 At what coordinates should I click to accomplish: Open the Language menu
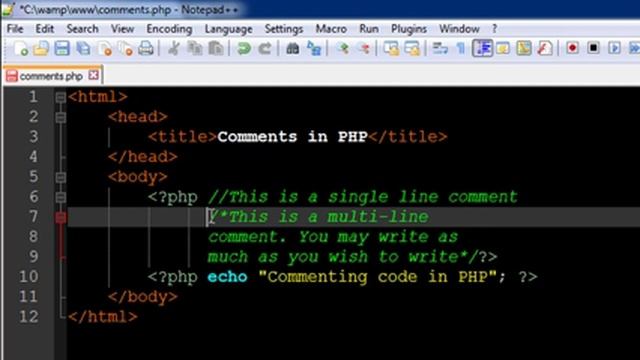[x=229, y=29]
